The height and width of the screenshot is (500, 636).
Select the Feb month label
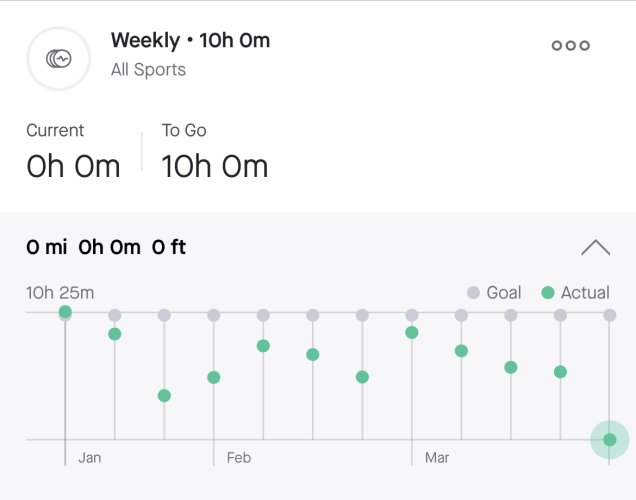coord(239,458)
